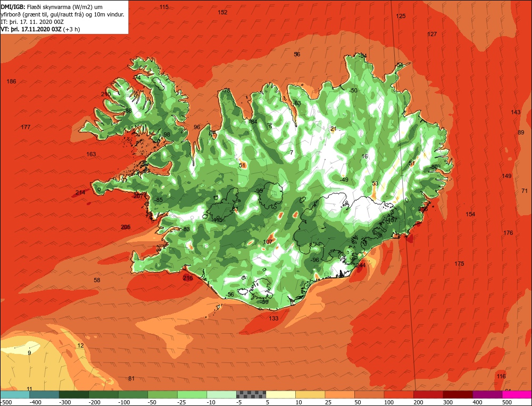Click the dark teal -400 to -300 legend swatch
532x406 pixels.
tap(44, 394)
